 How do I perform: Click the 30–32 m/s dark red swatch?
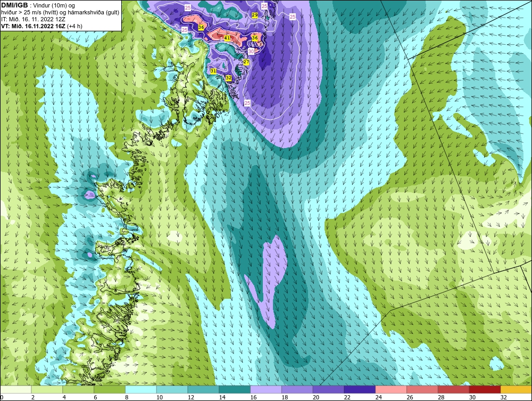[485, 389]
